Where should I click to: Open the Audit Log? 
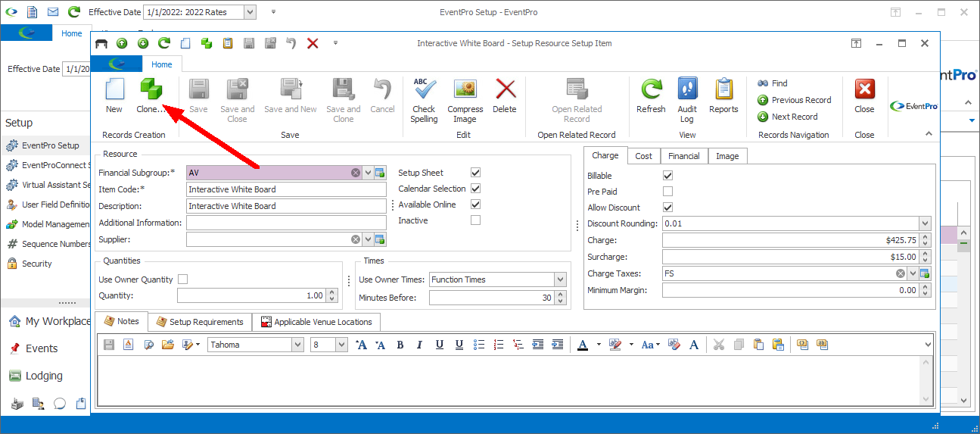coord(687,100)
